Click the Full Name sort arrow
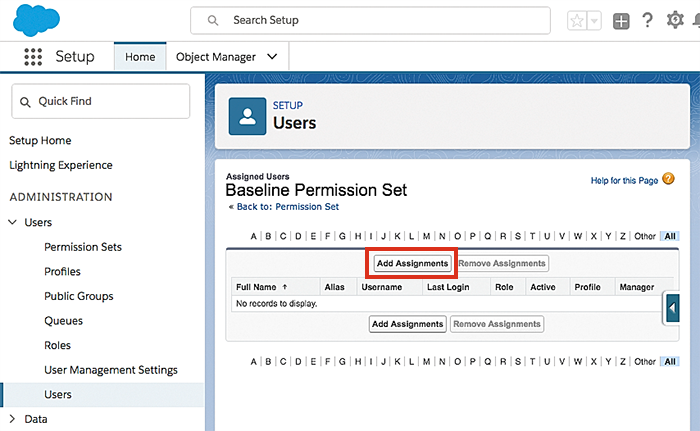Image resolution: width=700 pixels, height=431 pixels. point(285,287)
